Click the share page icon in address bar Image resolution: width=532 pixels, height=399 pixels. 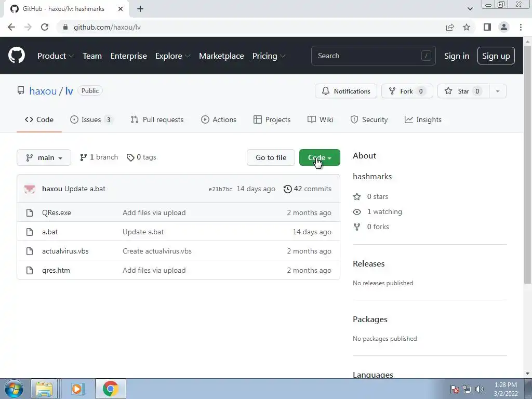(450, 27)
